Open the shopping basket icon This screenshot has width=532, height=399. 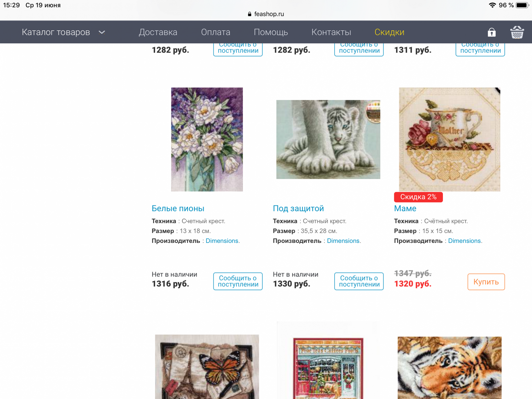point(517,32)
